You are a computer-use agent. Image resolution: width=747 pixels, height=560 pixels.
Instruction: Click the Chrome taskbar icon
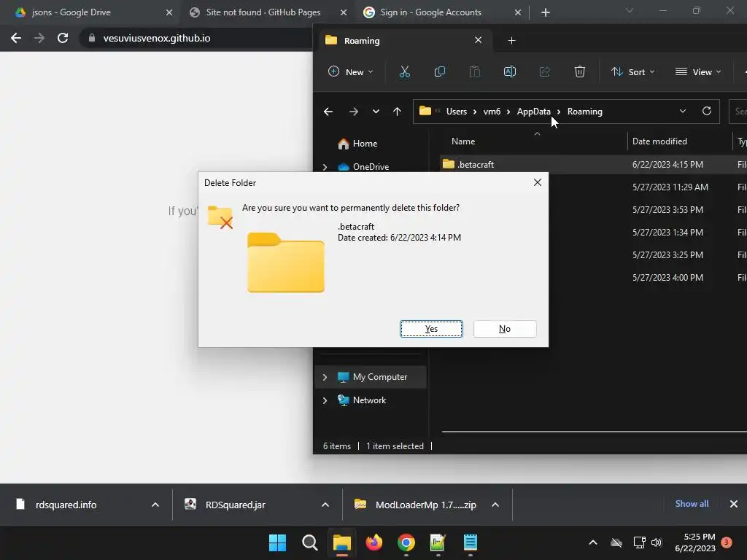(x=406, y=542)
